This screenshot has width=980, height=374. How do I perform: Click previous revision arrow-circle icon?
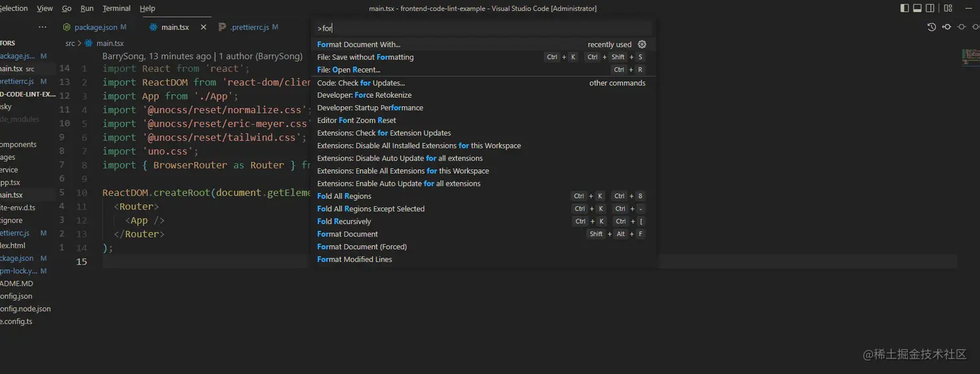pyautogui.click(x=946, y=27)
